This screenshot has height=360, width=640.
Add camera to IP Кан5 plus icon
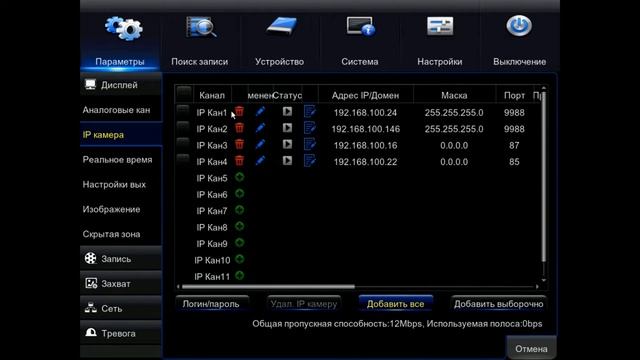(x=240, y=177)
